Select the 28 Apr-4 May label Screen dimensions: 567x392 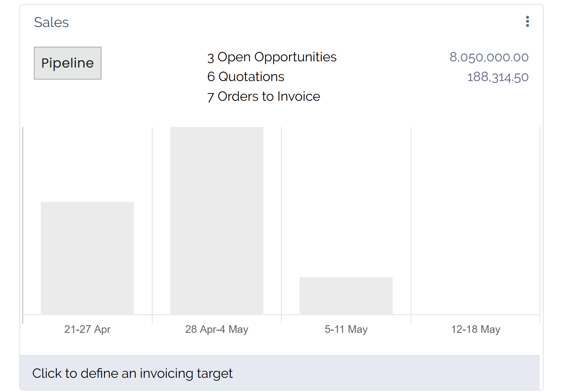click(217, 329)
